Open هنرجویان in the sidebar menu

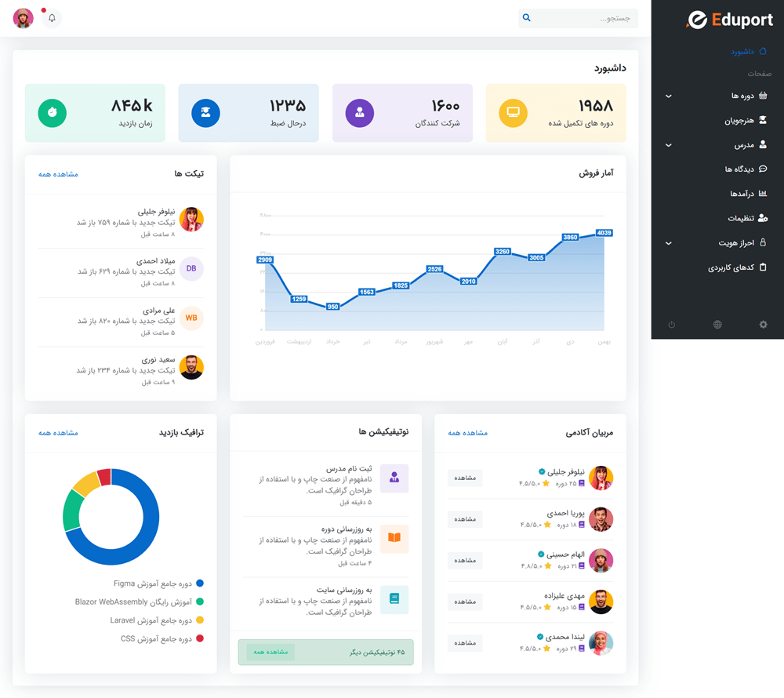[745, 121]
